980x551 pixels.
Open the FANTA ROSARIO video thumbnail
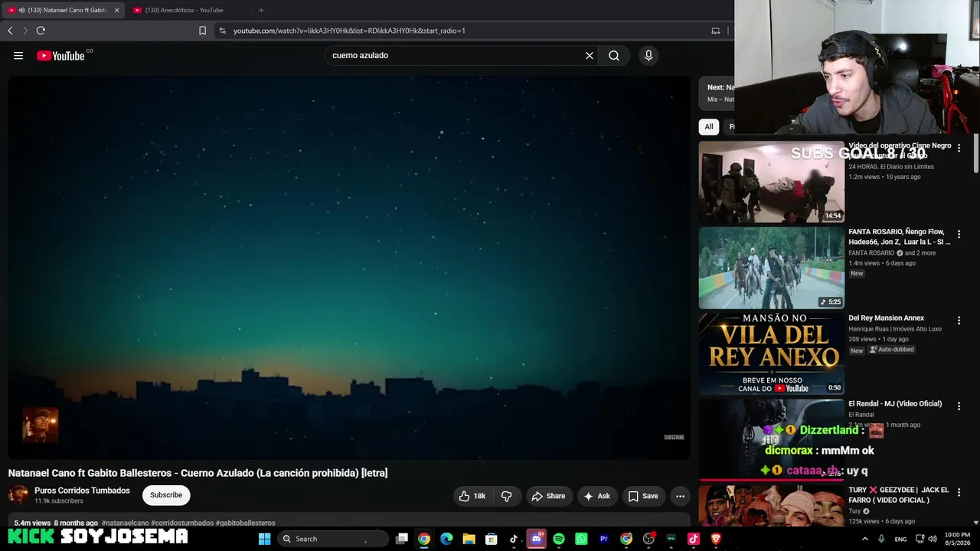point(772,268)
